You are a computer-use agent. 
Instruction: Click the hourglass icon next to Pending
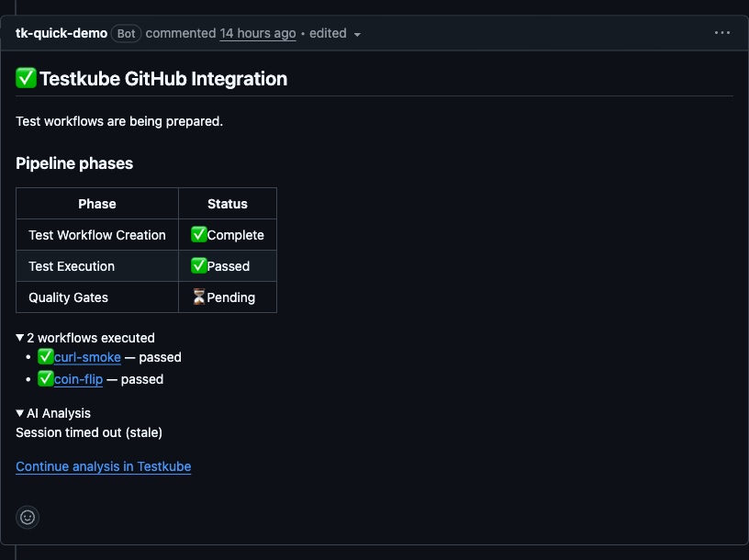[x=198, y=297]
